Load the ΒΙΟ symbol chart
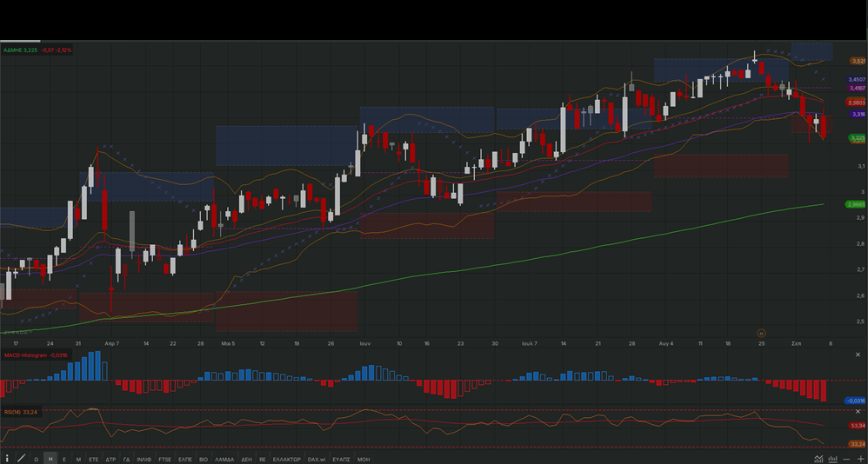This screenshot has height=464, width=868. click(204, 459)
